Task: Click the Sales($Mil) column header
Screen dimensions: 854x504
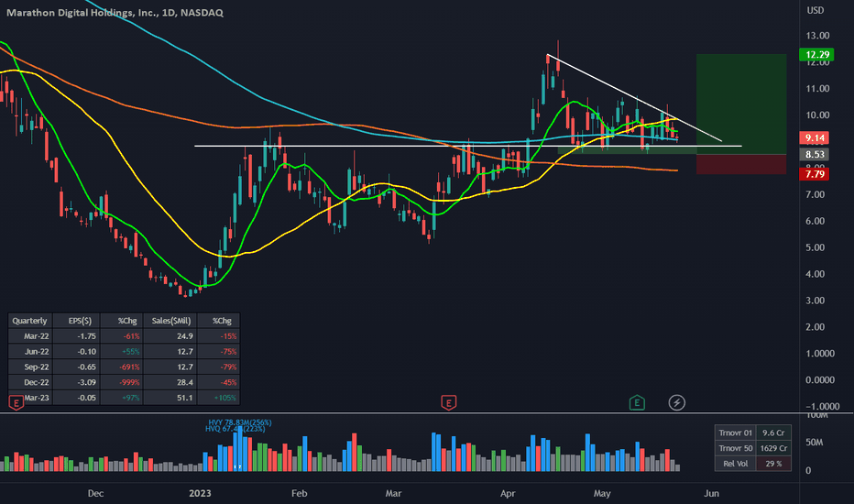Action: [x=171, y=321]
